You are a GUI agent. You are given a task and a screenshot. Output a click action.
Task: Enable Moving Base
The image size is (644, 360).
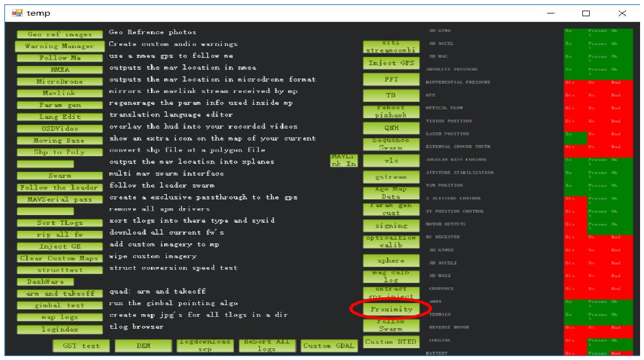tap(59, 141)
